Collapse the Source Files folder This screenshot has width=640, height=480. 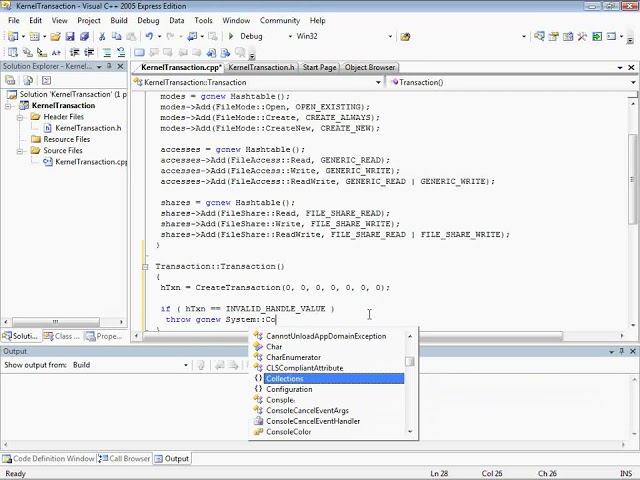click(20, 151)
